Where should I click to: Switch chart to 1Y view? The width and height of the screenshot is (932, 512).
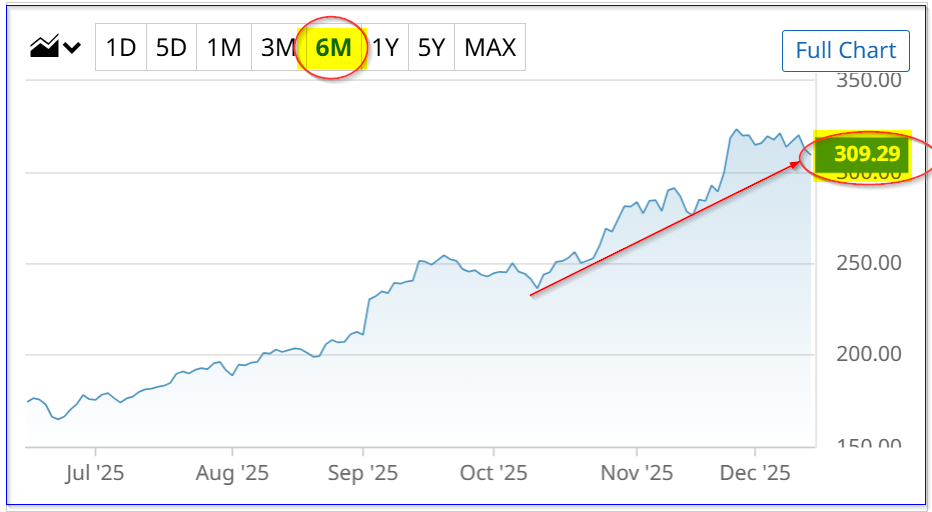(x=386, y=47)
